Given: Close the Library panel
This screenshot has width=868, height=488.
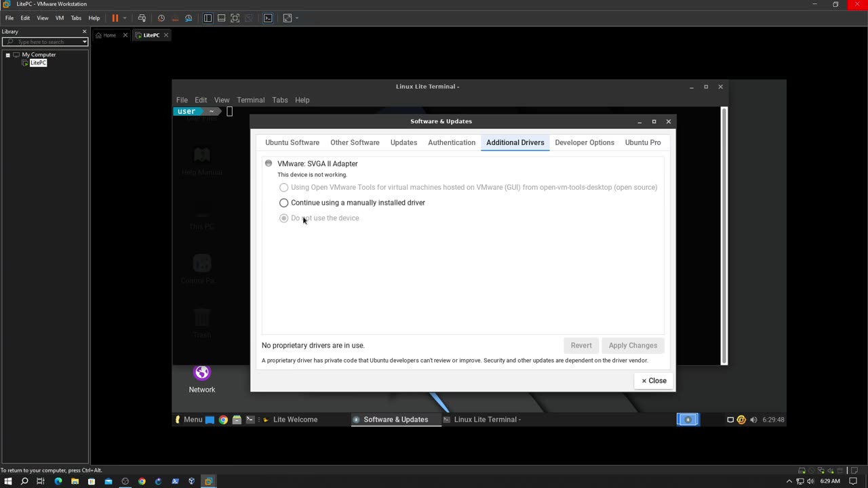Looking at the screenshot, I should (85, 31).
